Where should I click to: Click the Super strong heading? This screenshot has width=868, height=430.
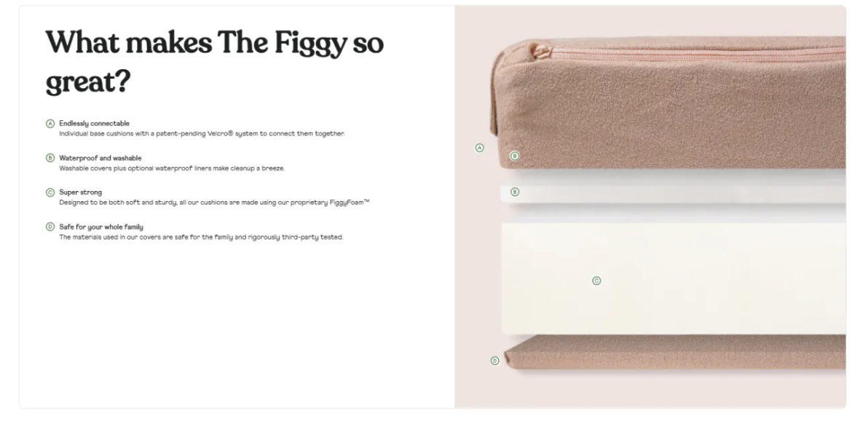(x=80, y=192)
